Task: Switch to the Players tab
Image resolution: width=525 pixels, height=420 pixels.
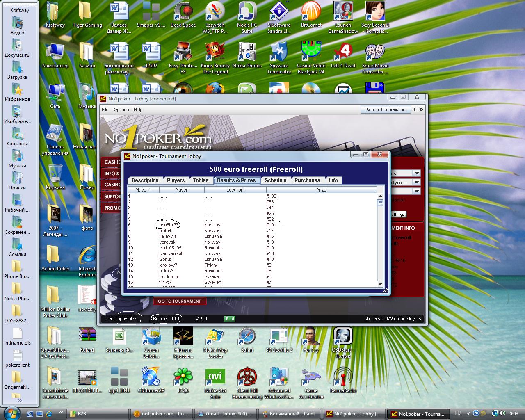Action: 176,180
